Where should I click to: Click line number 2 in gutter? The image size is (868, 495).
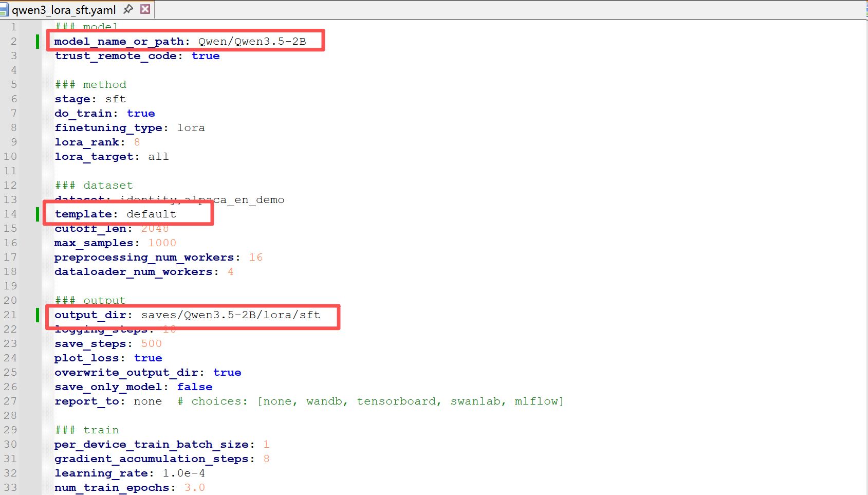coord(14,42)
